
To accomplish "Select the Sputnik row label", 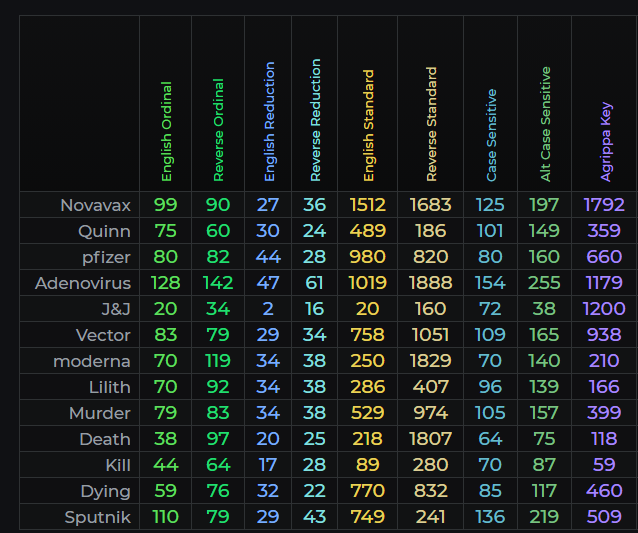I will point(98,518).
